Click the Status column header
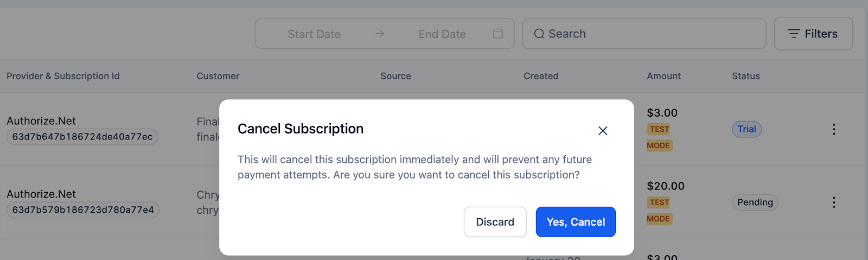The height and width of the screenshot is (260, 868). [746, 76]
